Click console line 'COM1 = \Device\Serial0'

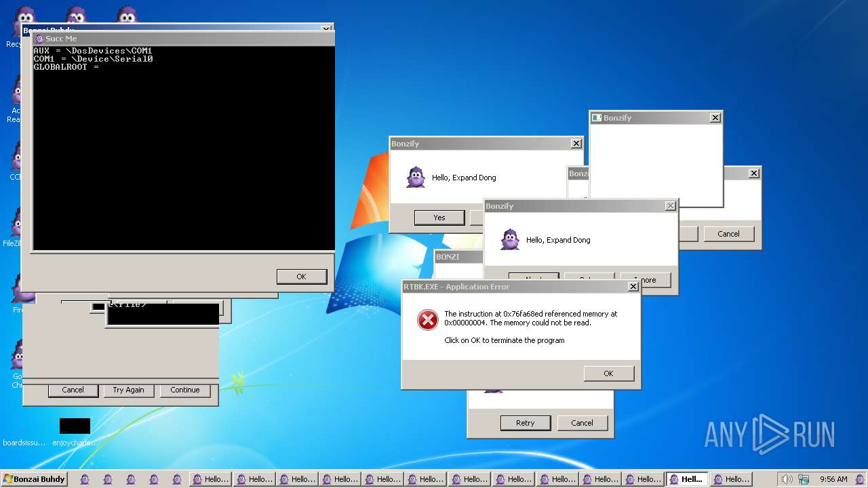pyautogui.click(x=94, y=59)
